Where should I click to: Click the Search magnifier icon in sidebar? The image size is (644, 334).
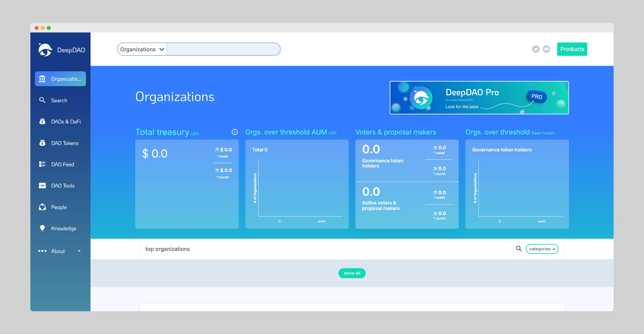pos(42,100)
